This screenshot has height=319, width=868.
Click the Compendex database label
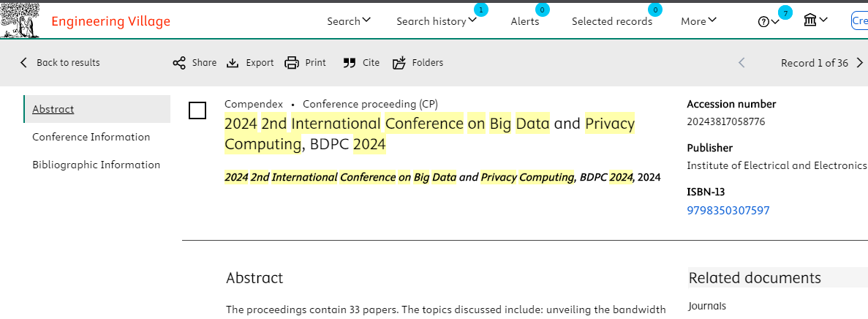[x=254, y=104]
